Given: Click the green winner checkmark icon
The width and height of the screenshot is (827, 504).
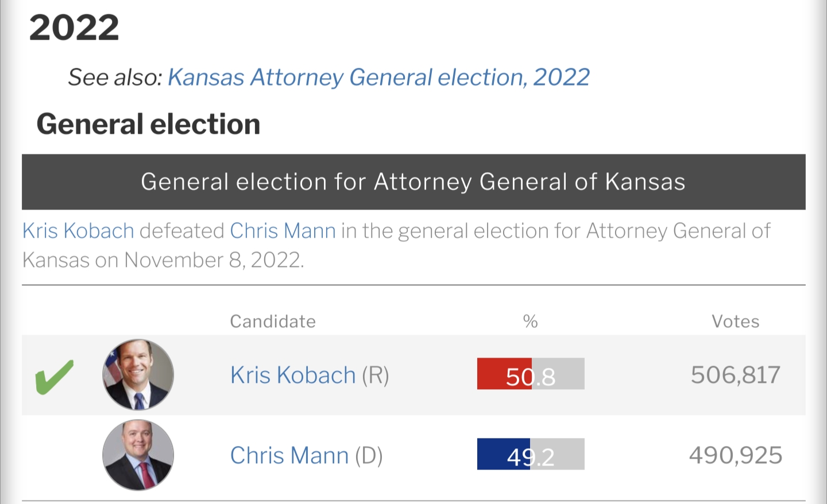Looking at the screenshot, I should (x=55, y=377).
